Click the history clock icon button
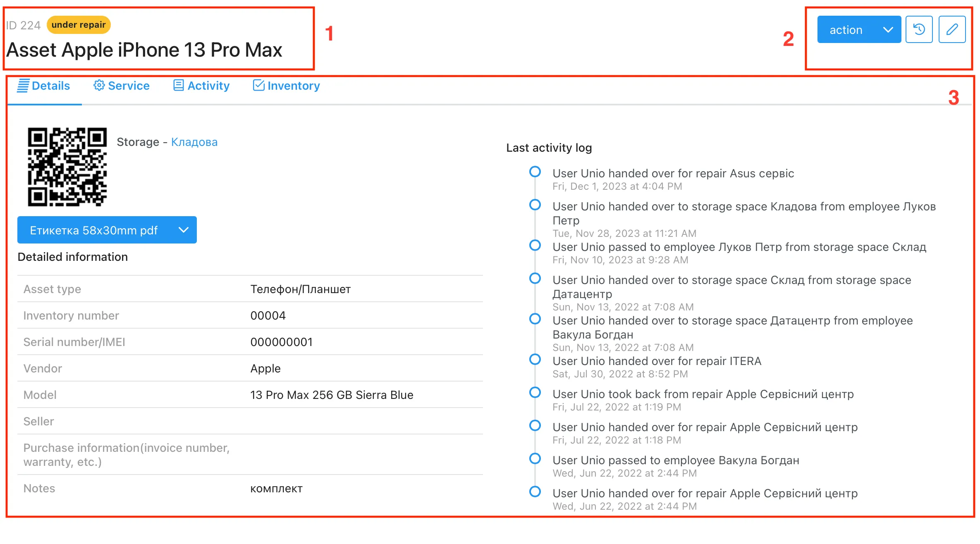 click(918, 29)
